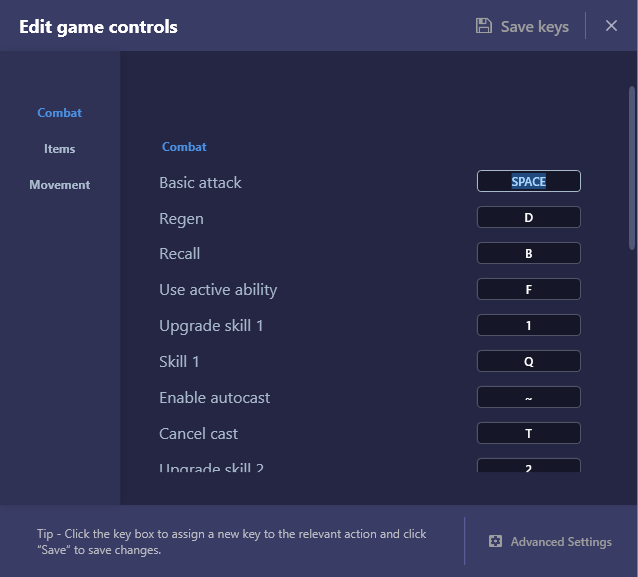Close the Edit game controls dialog
This screenshot has height=577, width=638.
[x=611, y=26]
